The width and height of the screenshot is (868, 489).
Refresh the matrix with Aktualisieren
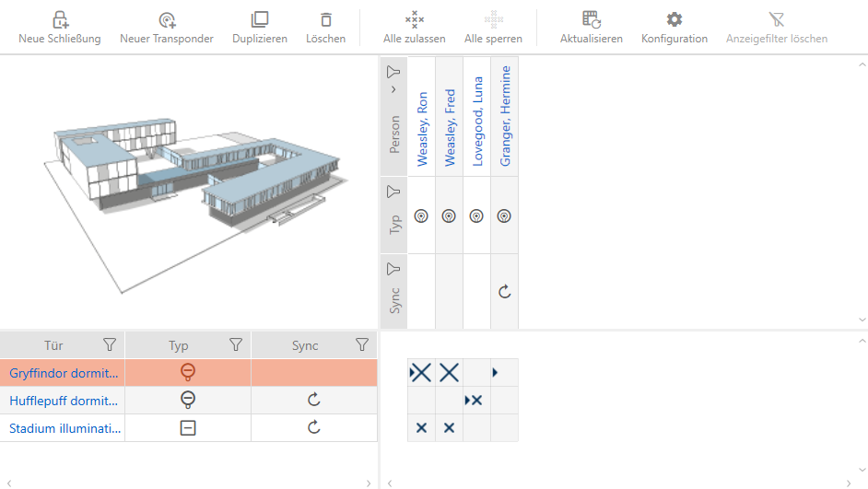(592, 19)
